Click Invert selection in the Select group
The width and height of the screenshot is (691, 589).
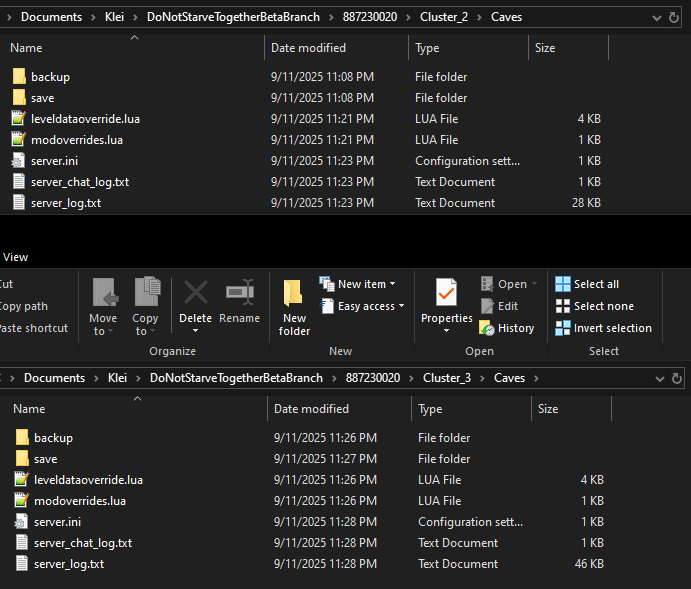(x=603, y=328)
